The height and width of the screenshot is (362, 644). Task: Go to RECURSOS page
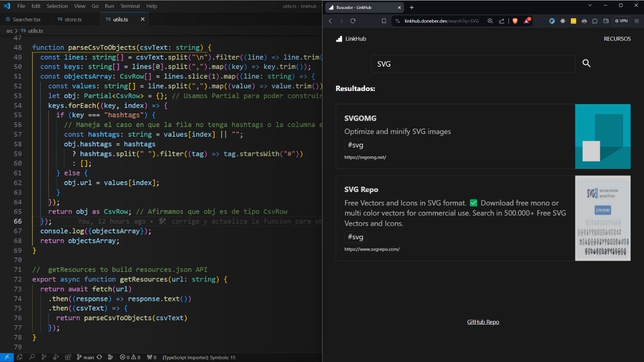point(617,39)
